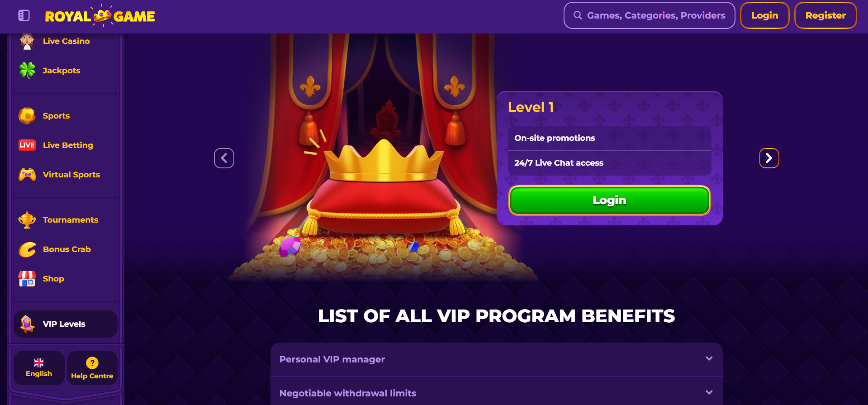
Task: Select the VIP Levels menu item
Action: [x=66, y=324]
